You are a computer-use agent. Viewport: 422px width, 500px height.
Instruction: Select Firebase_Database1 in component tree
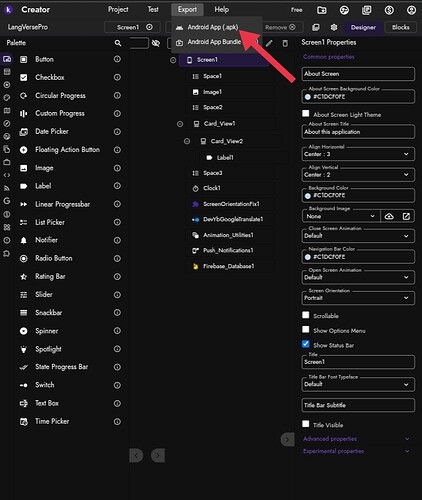click(229, 266)
